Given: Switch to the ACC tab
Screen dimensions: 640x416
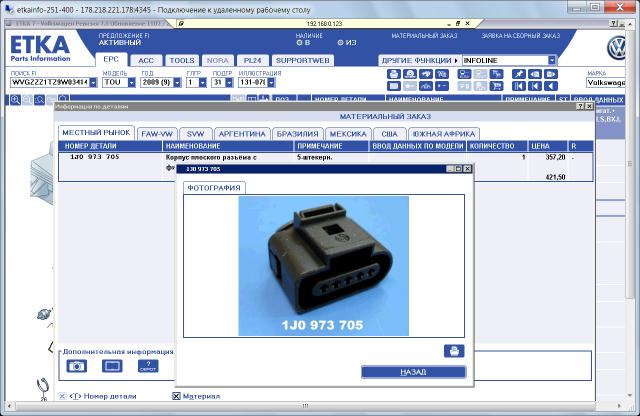Looking at the screenshot, I should click(x=146, y=60).
